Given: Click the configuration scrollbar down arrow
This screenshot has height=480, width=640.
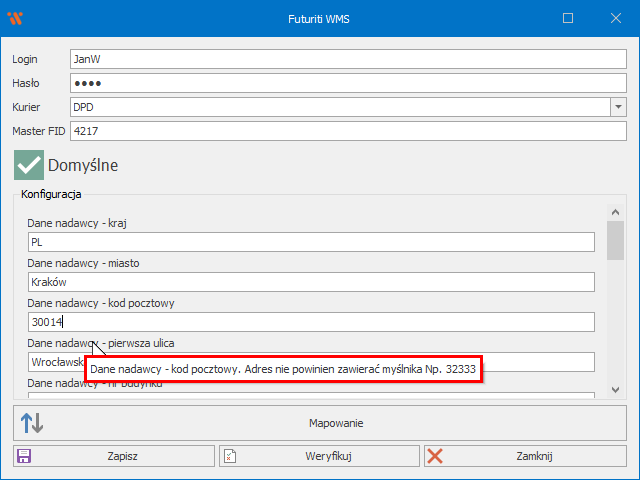Looking at the screenshot, I should 617,390.
